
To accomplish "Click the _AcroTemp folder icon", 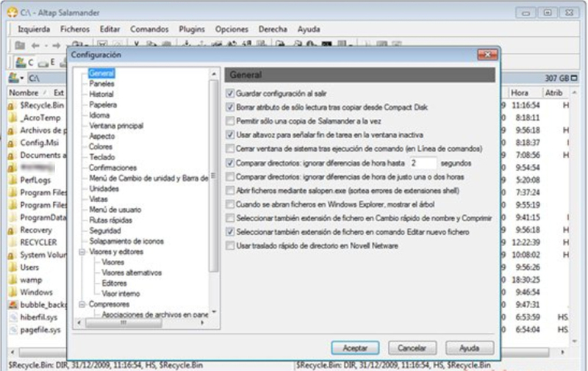I will [12, 118].
